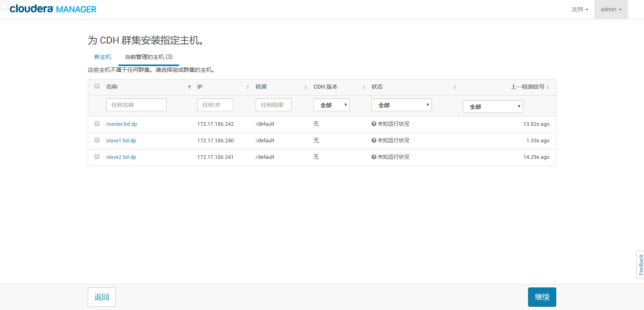Open slave2.bd.dp host link
The width and height of the screenshot is (644, 310).
coord(121,157)
